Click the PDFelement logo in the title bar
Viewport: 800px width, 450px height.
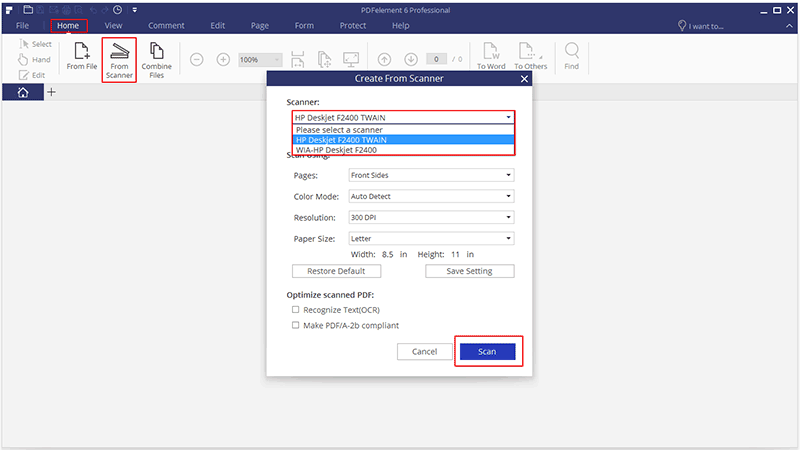click(x=9, y=10)
